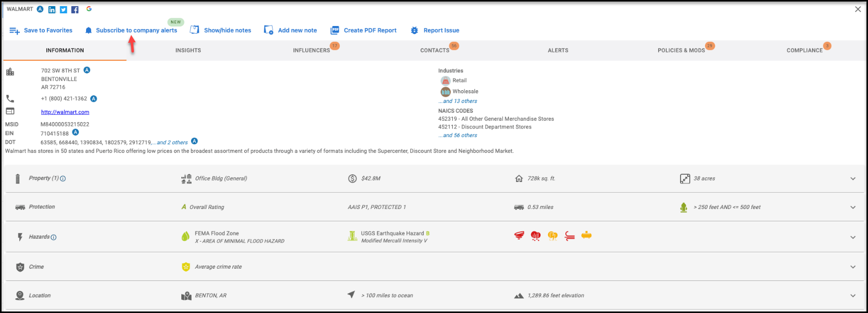This screenshot has height=313, width=868.
Task: Click the A badge at end of DOT numbers
Action: [195, 141]
